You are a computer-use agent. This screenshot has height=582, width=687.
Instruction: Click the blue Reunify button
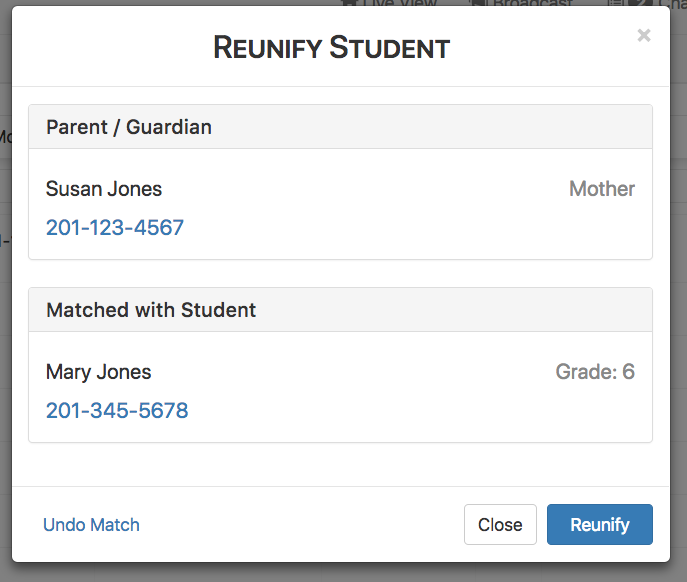tap(599, 524)
